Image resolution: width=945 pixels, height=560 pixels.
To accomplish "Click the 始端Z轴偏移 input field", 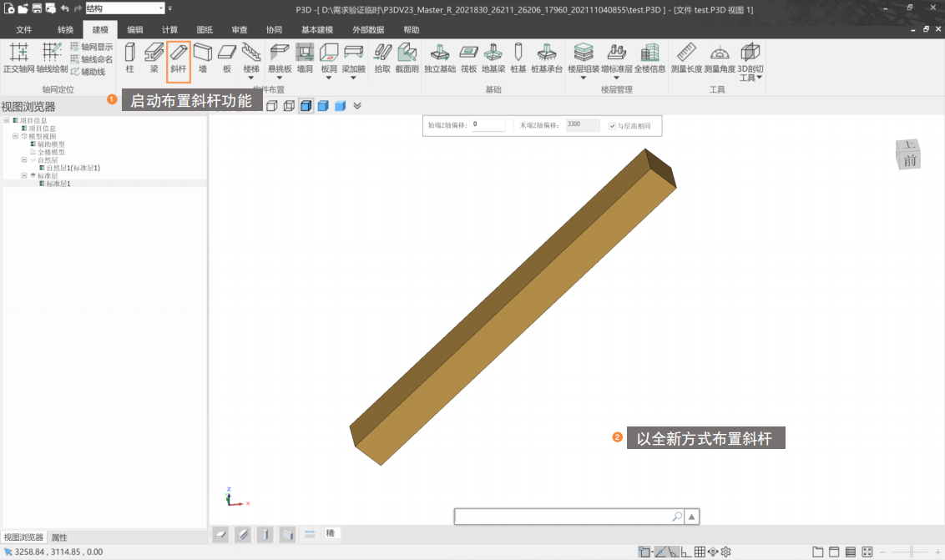I will pos(488,125).
